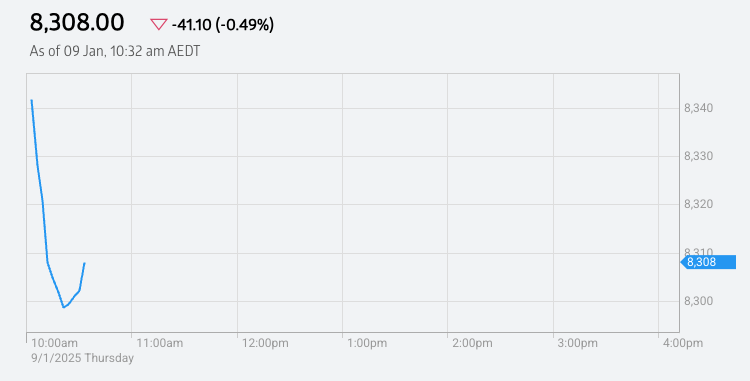Click the latest endpoint of the blue line

point(85,263)
